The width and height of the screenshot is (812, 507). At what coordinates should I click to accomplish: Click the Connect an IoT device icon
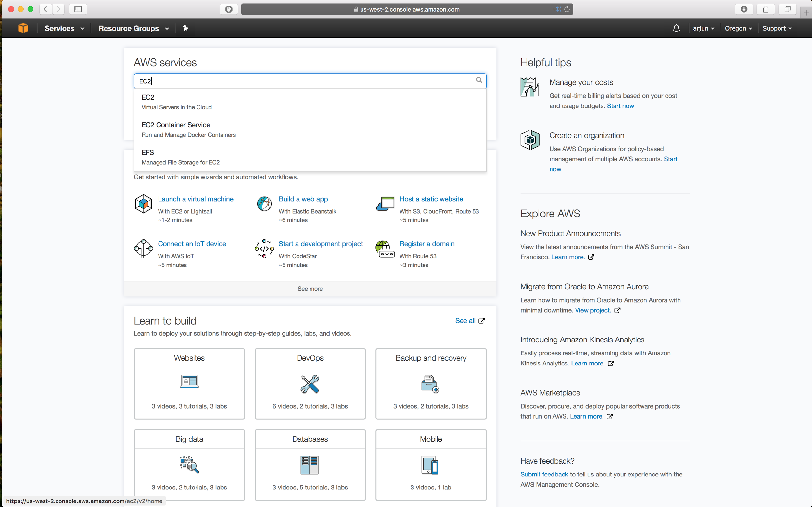(x=143, y=249)
